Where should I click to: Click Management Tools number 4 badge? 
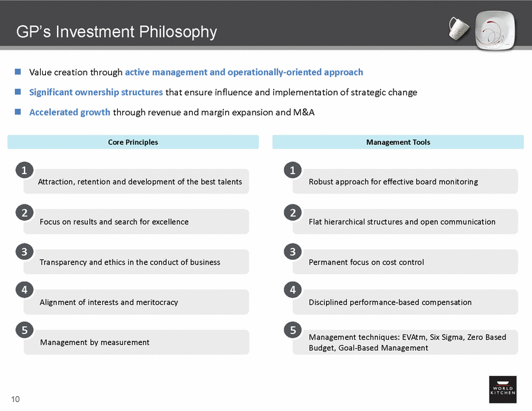293,291
